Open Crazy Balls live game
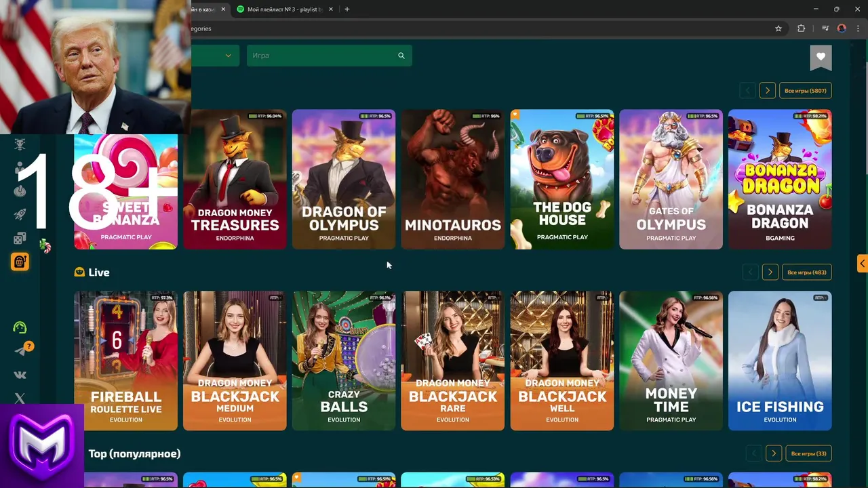This screenshot has width=868, height=488. pyautogui.click(x=344, y=361)
